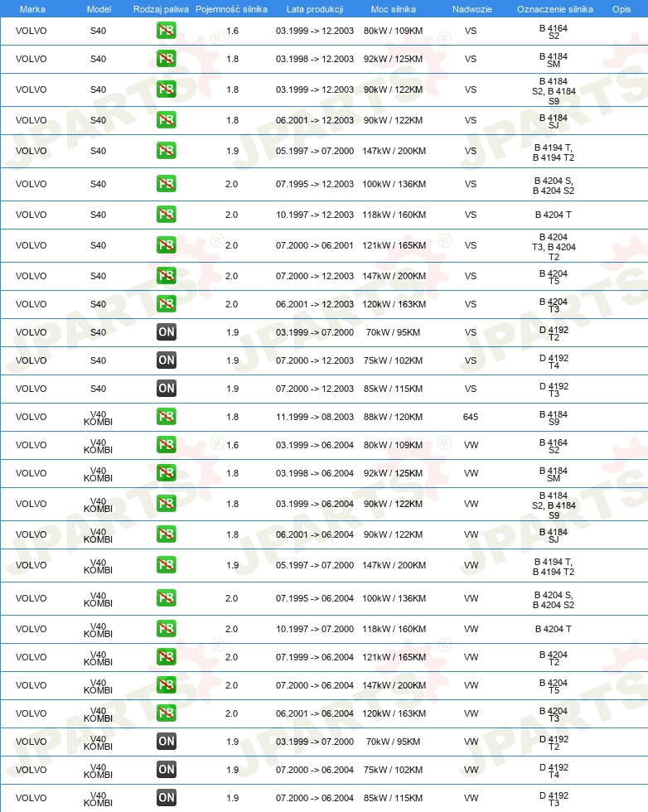Click the petrol icon for the V40 Kombi 1.6 80kW row
Image resolution: width=648 pixels, height=812 pixels.
(167, 444)
